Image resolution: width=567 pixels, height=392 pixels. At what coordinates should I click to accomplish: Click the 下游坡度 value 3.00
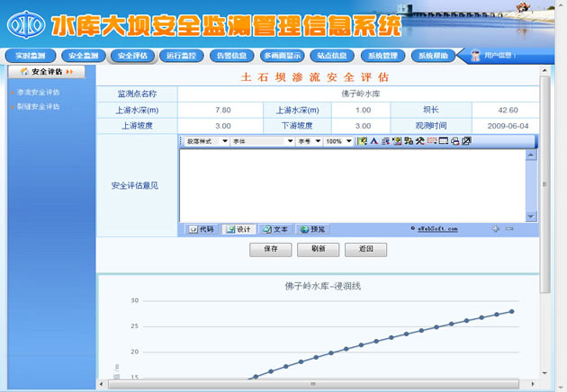pos(363,126)
